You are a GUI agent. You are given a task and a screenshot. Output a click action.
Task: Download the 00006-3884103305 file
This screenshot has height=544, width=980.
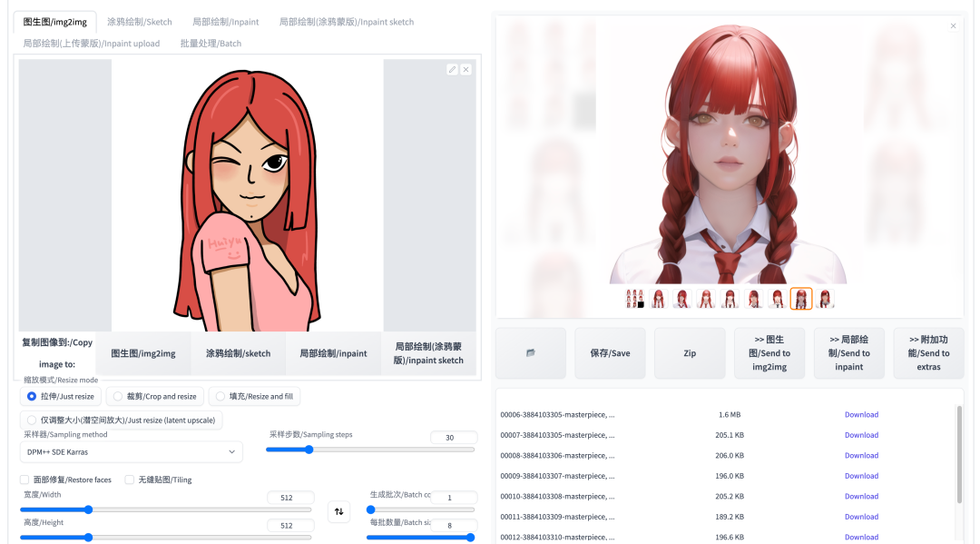860,415
